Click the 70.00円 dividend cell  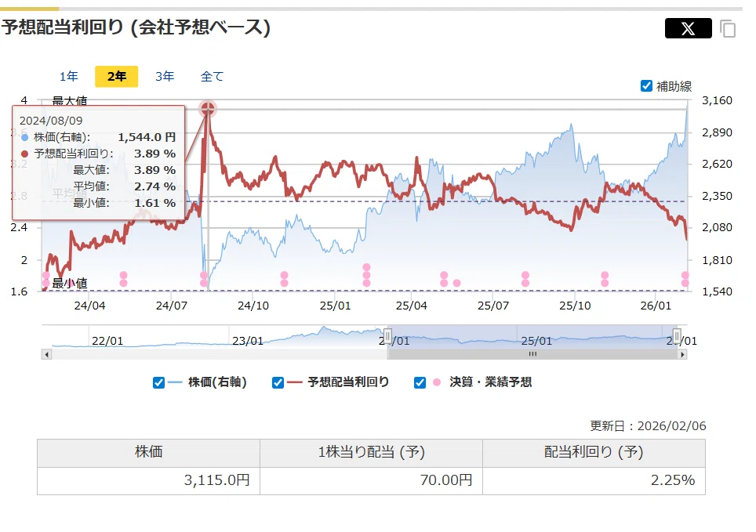371,480
